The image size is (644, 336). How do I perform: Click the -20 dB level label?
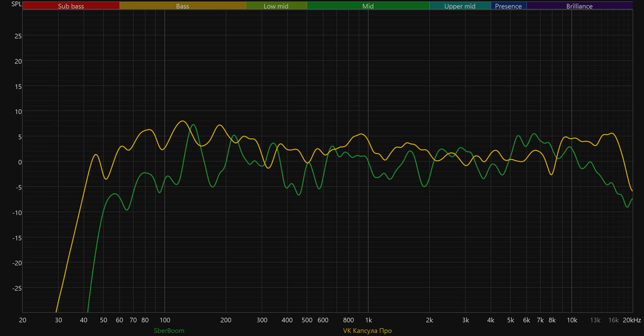17,263
